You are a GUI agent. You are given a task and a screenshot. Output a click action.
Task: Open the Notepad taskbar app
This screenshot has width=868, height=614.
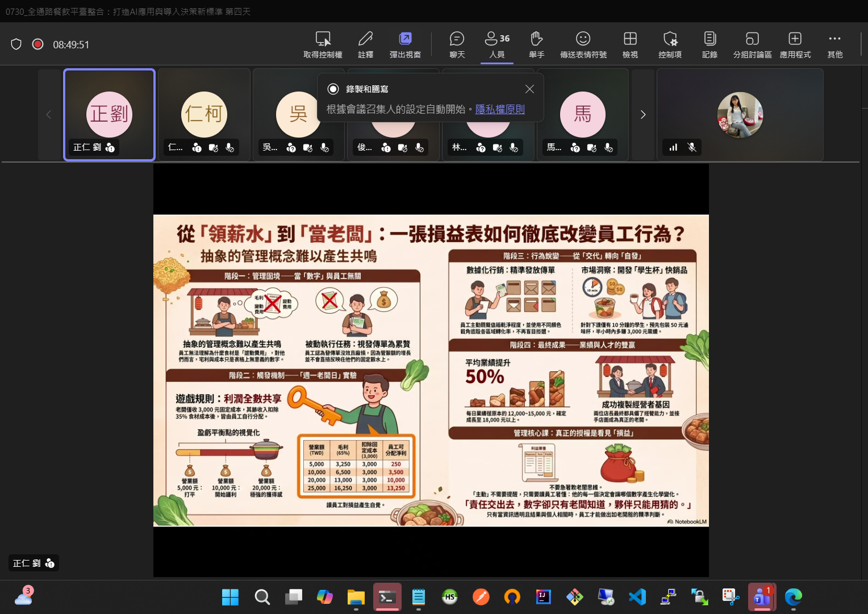click(419, 597)
